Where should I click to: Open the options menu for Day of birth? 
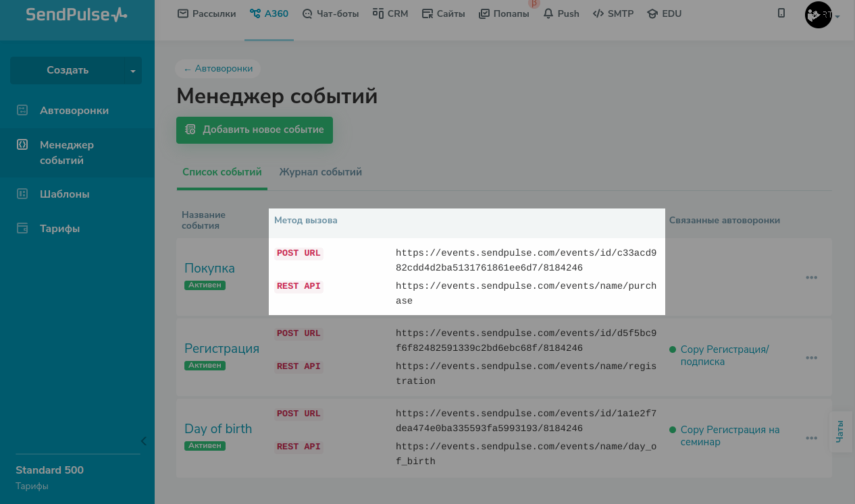(812, 438)
